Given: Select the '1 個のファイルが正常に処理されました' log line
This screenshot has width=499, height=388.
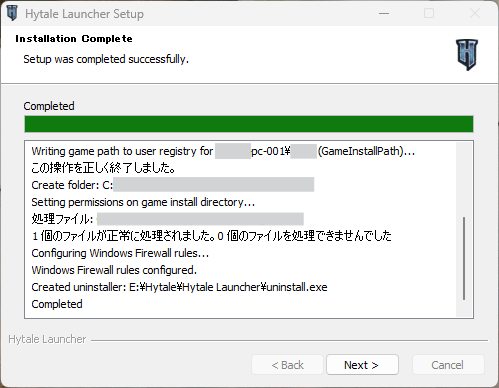Looking at the screenshot, I should (211, 236).
